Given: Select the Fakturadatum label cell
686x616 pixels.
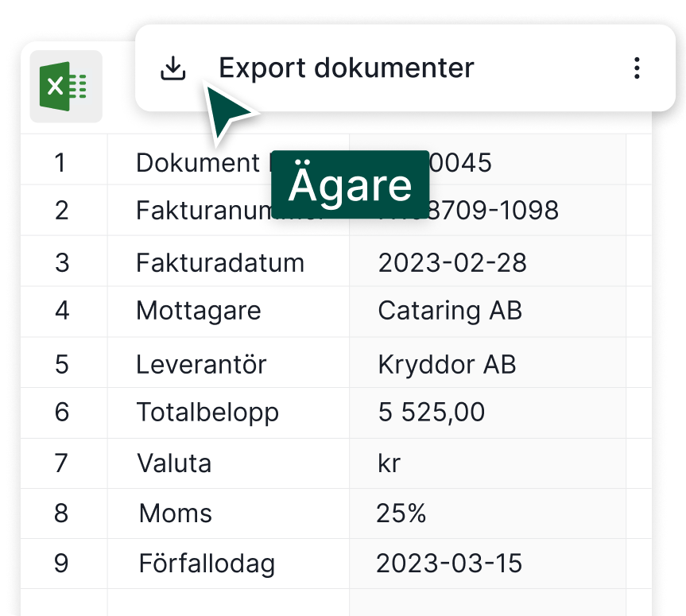Looking at the screenshot, I should coord(220,263).
